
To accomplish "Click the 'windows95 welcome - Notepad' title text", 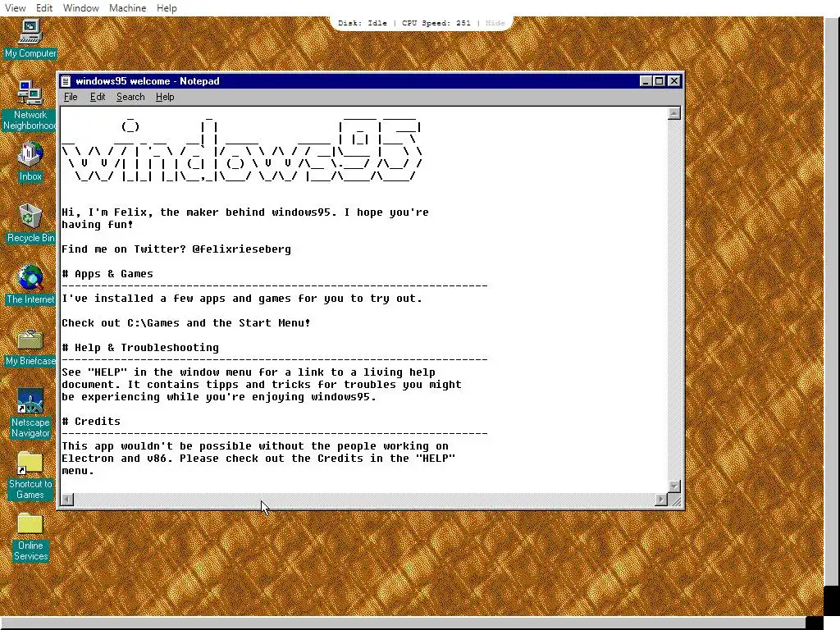I will (x=148, y=81).
